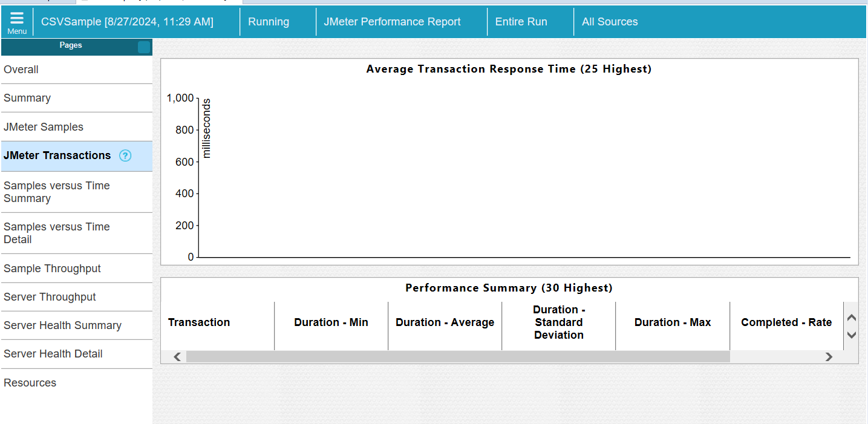The image size is (868, 424).
Task: Open the All Sources filter
Action: 610,22
